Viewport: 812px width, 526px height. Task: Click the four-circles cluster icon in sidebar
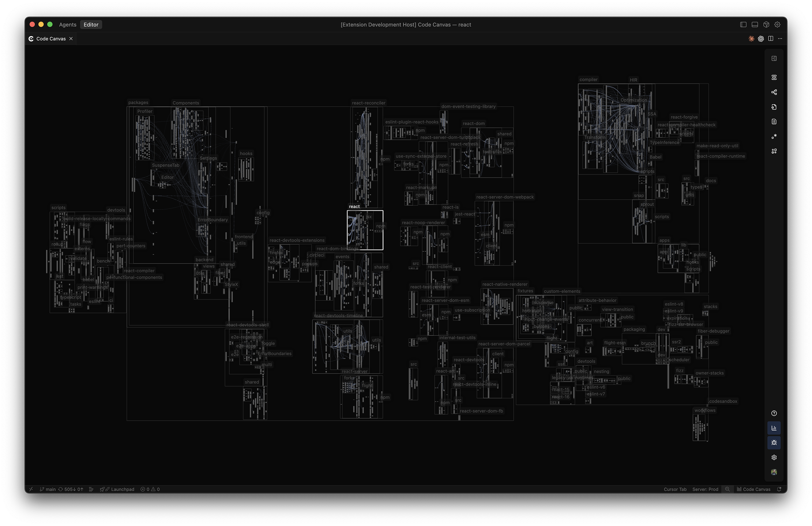click(774, 151)
